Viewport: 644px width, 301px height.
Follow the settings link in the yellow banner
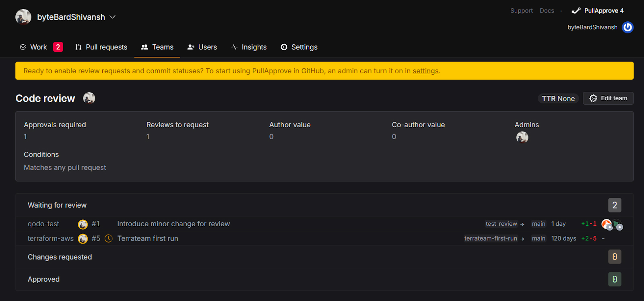425,71
